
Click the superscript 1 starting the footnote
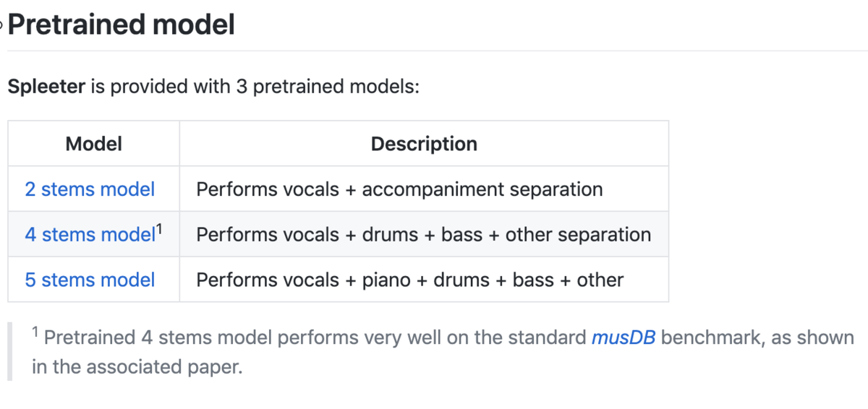pos(35,332)
